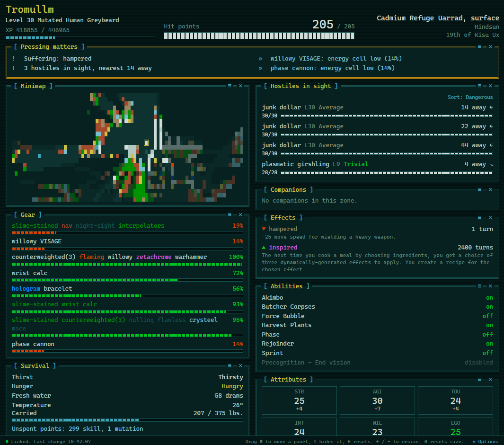
Task: Hide the Hostiles in sight panel
Action: 490,86
